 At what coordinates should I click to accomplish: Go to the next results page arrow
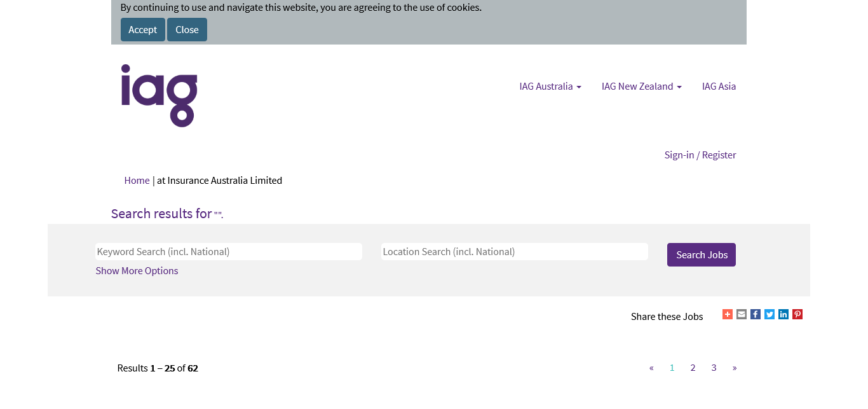(735, 368)
